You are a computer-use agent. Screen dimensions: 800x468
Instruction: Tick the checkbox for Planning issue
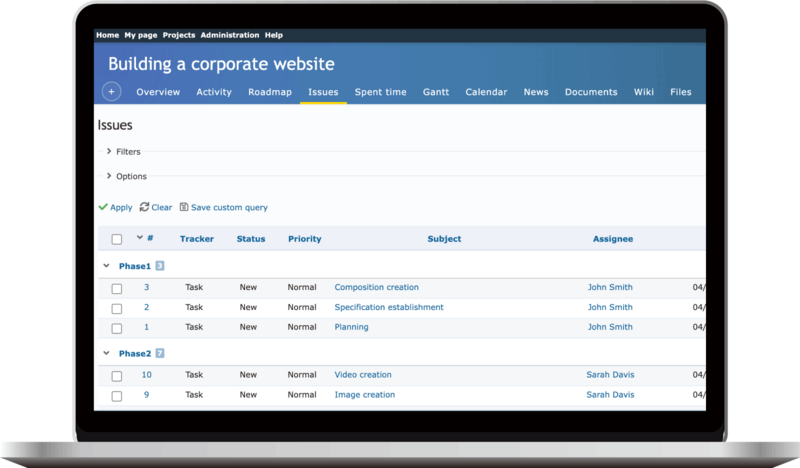(x=117, y=328)
